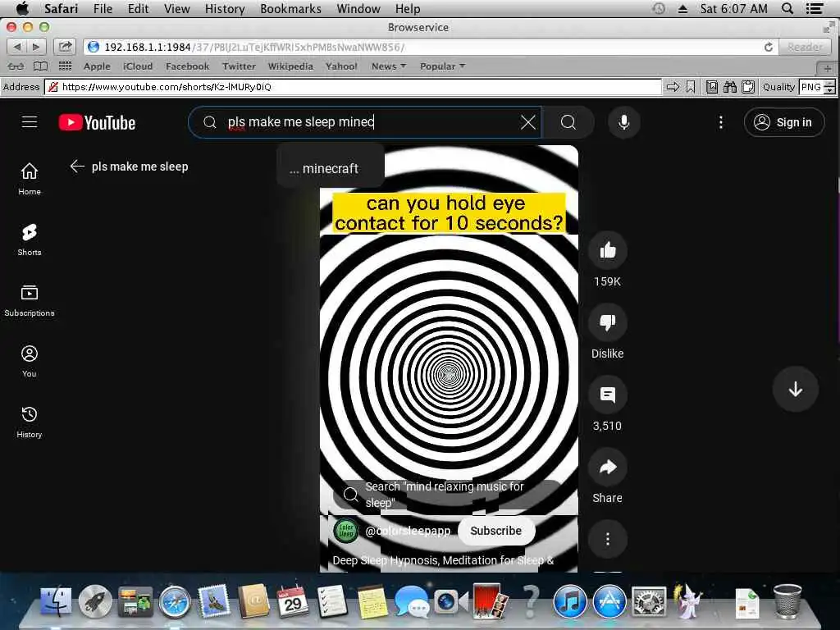
Task: Open the Bookmarks menu
Action: [x=291, y=8]
